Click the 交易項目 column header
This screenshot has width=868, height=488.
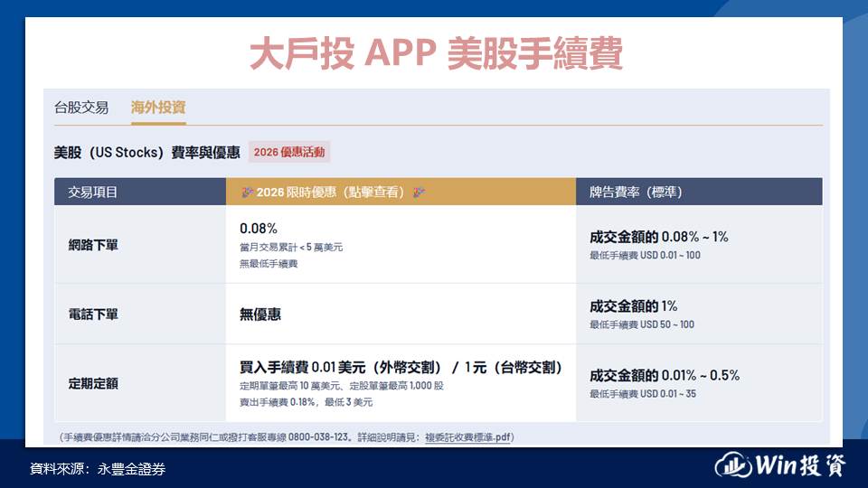coord(93,192)
